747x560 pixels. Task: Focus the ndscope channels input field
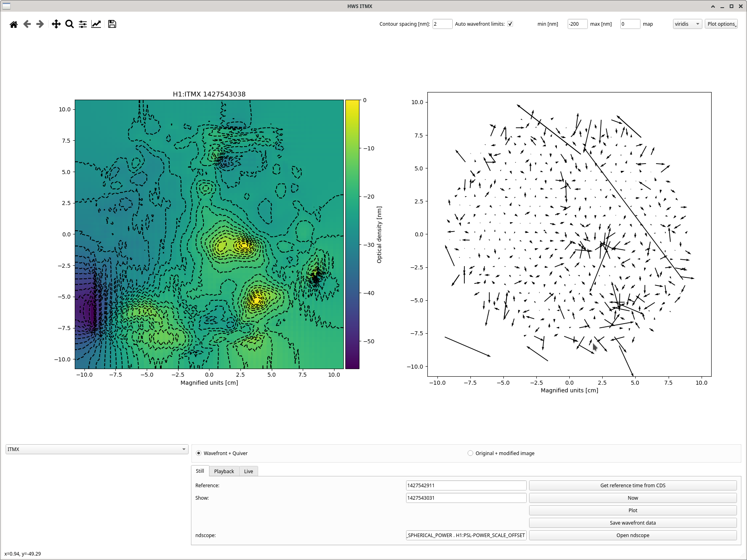(x=466, y=535)
